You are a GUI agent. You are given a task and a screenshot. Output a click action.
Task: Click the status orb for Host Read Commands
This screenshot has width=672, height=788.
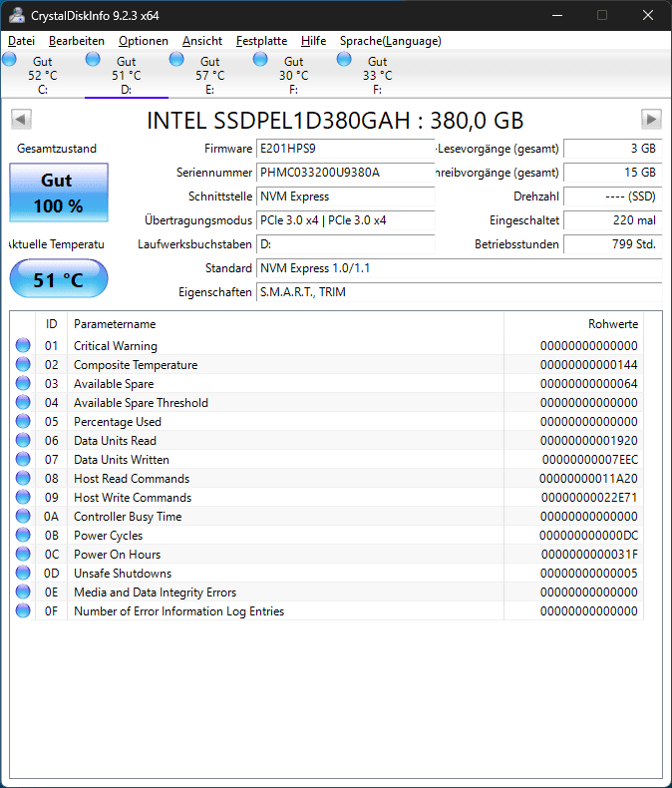pyautogui.click(x=23, y=478)
